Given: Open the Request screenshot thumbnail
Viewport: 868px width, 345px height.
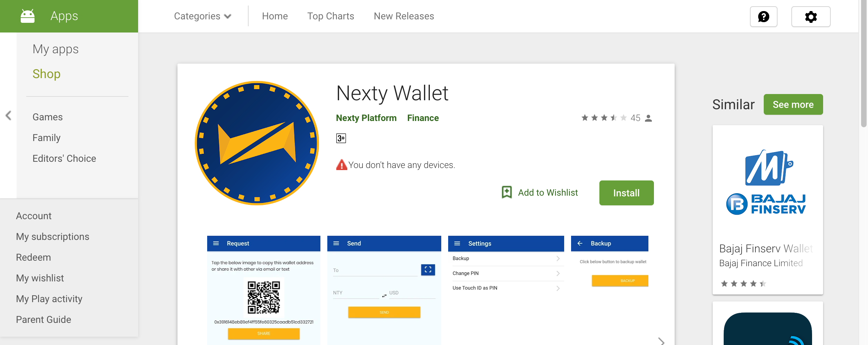Looking at the screenshot, I should pos(264,290).
